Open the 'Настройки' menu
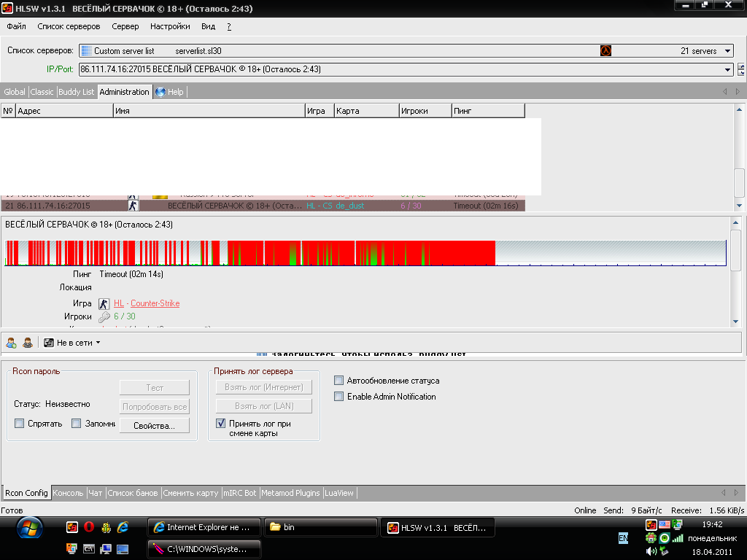The height and width of the screenshot is (560, 747). click(x=170, y=26)
